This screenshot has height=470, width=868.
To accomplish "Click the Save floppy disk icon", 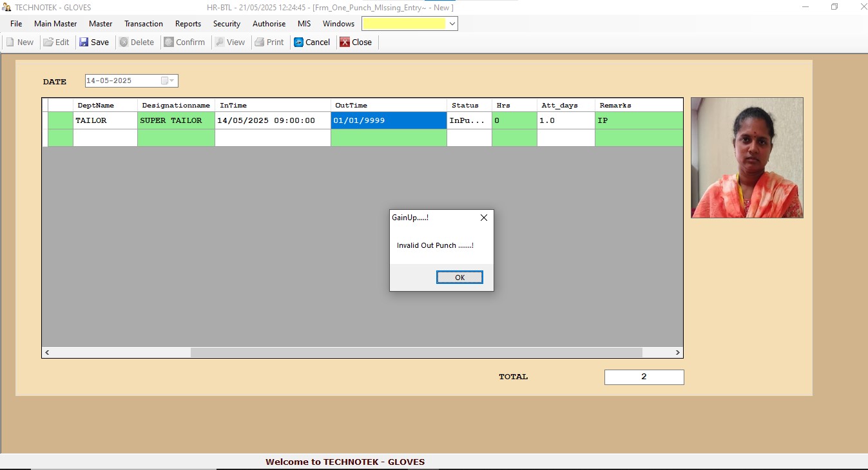I will 84,42.
